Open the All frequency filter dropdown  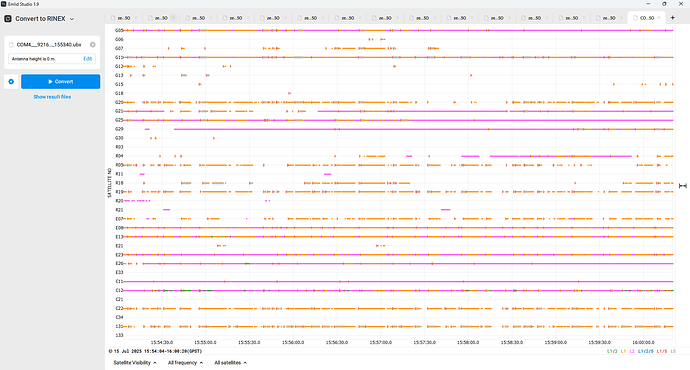(x=185, y=363)
